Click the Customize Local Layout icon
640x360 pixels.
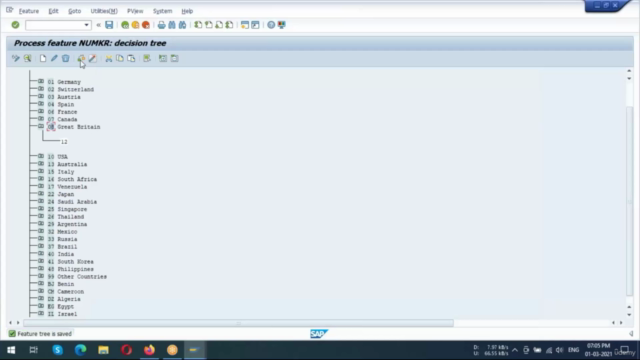tap(282, 25)
